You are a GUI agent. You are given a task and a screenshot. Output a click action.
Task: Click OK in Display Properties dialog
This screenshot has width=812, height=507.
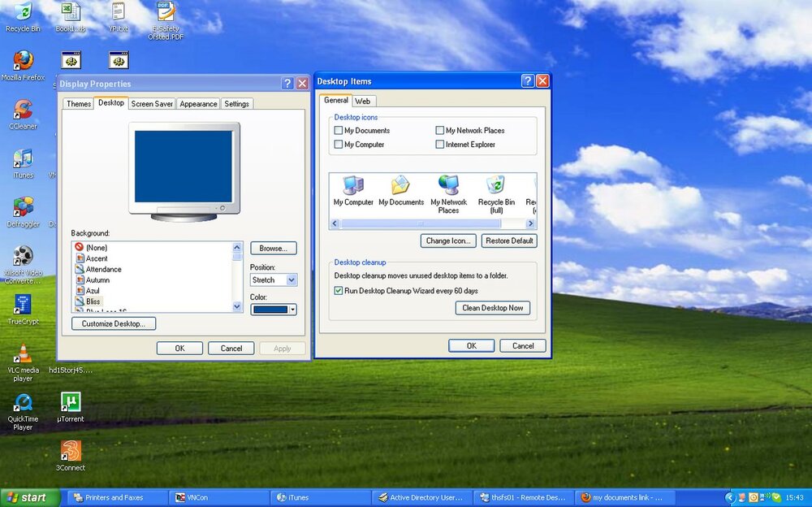179,349
